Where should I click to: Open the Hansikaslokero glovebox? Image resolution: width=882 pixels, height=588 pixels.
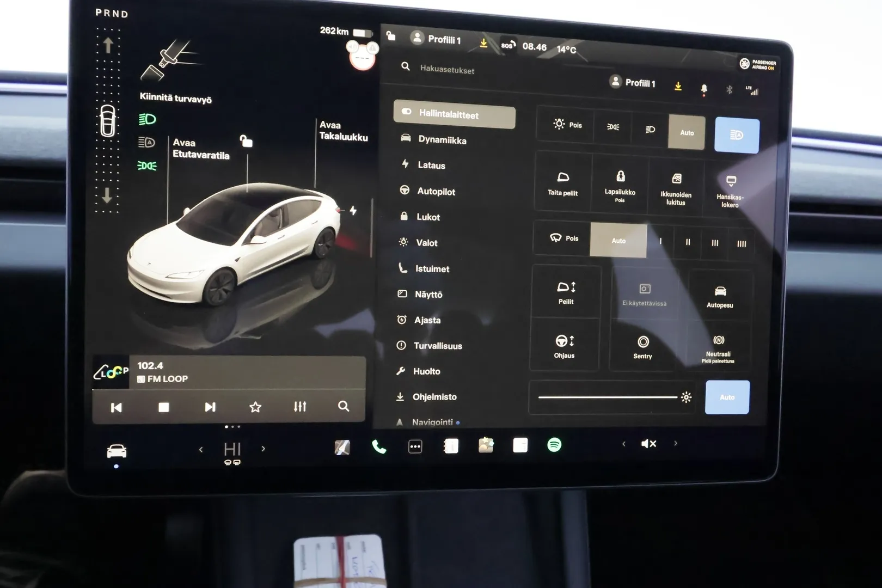(730, 191)
